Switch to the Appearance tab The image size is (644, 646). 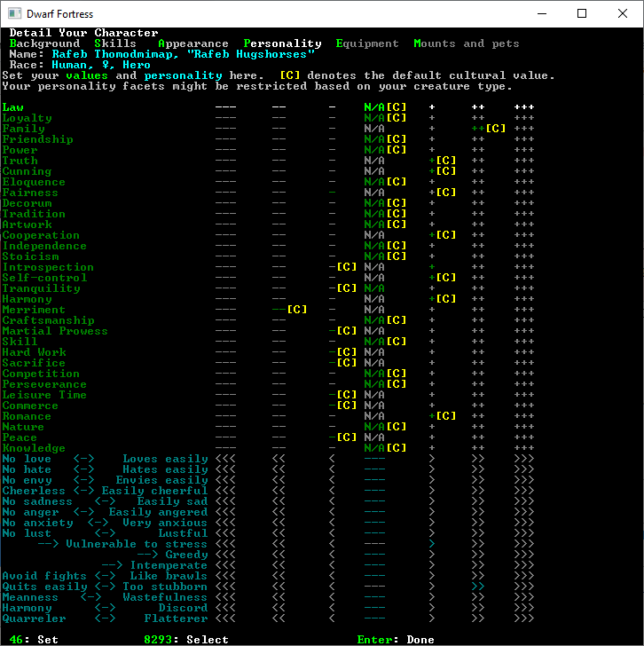tap(193, 43)
